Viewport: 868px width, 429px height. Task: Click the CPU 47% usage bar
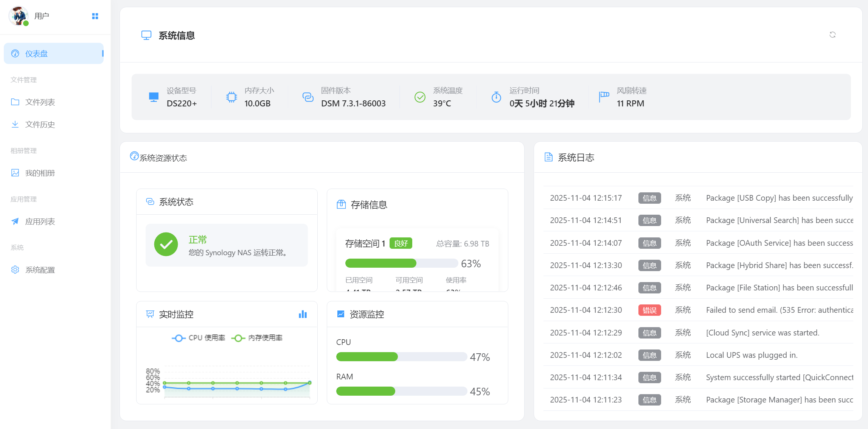click(401, 357)
